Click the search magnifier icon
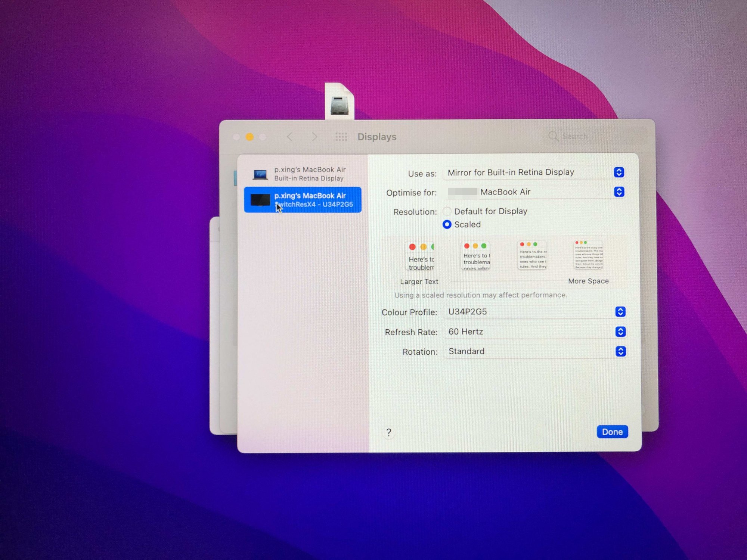The height and width of the screenshot is (560, 747). coord(553,136)
